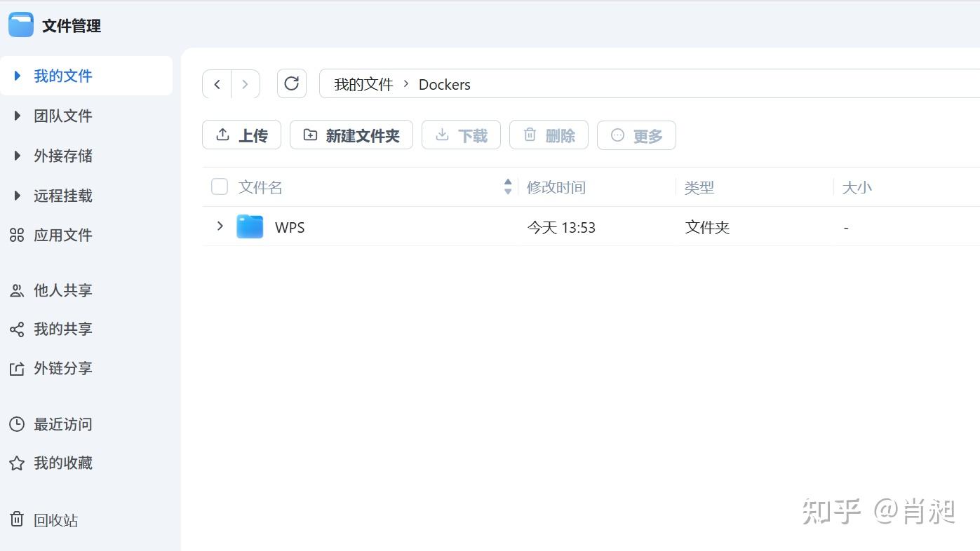Open the 更多 more options button
The height and width of the screenshot is (551, 980).
(636, 135)
